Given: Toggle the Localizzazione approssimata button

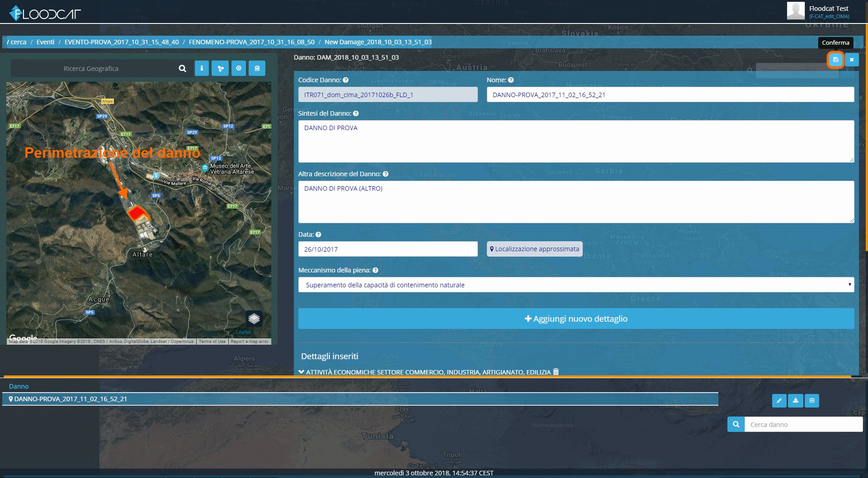Looking at the screenshot, I should tap(534, 249).
